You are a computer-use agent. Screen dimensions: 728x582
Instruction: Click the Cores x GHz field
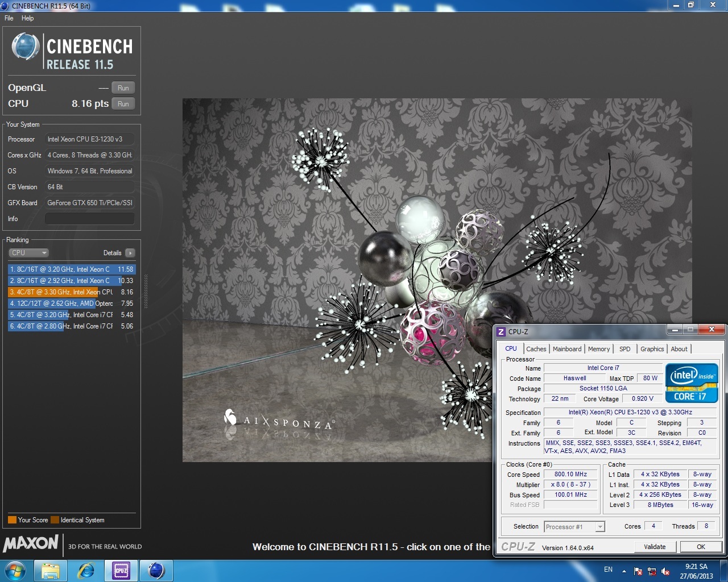[x=90, y=155]
